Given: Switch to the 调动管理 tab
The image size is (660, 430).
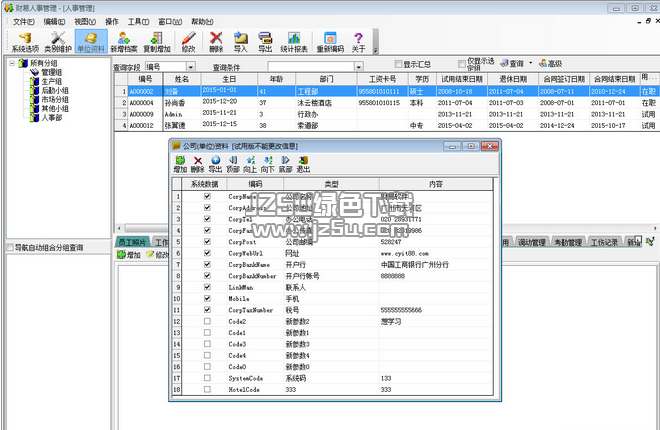Looking at the screenshot, I should click(531, 242).
